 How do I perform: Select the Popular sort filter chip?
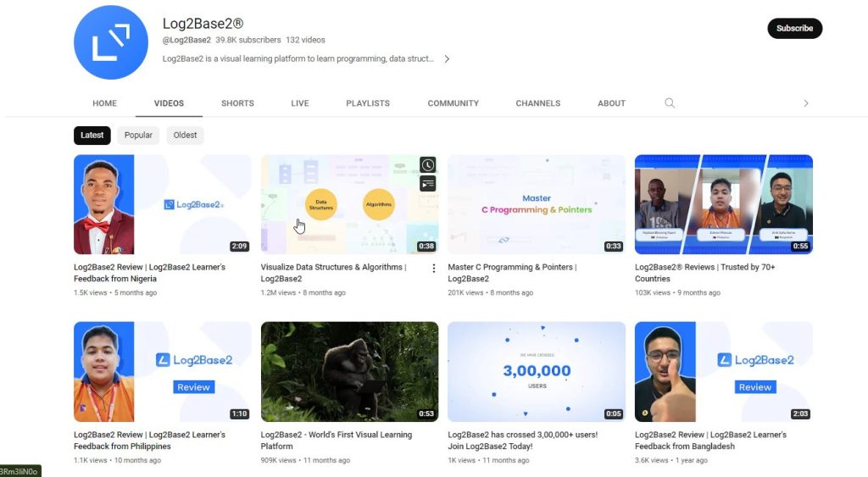click(138, 136)
